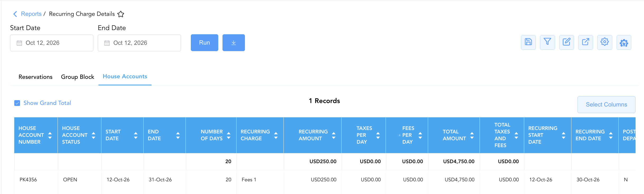This screenshot has height=194, width=644.
Task: Click the download arrow button
Action: click(x=234, y=43)
